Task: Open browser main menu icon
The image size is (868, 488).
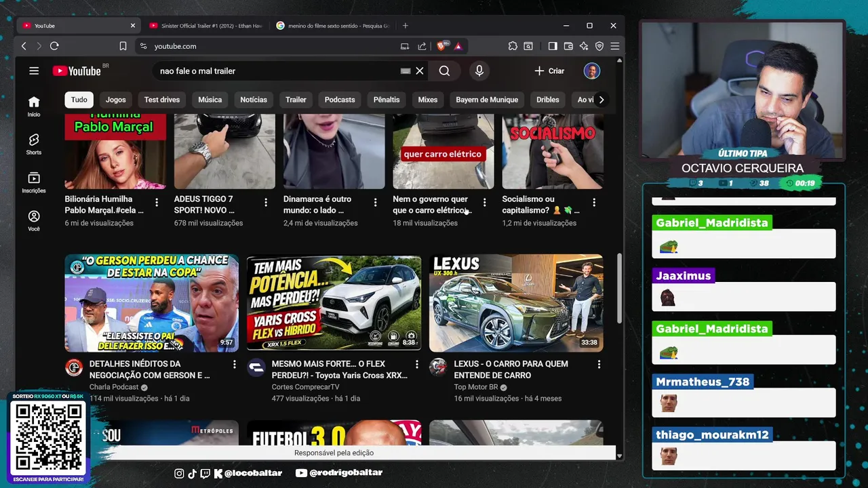Action: (x=615, y=46)
